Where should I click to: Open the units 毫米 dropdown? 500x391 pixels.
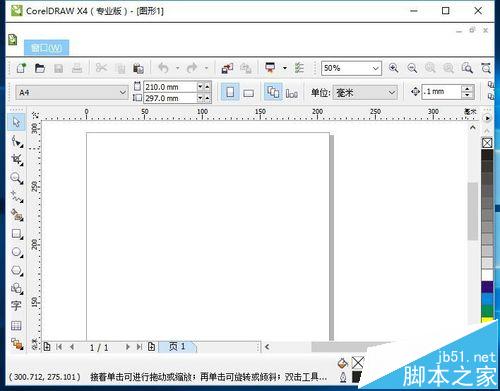pos(391,92)
